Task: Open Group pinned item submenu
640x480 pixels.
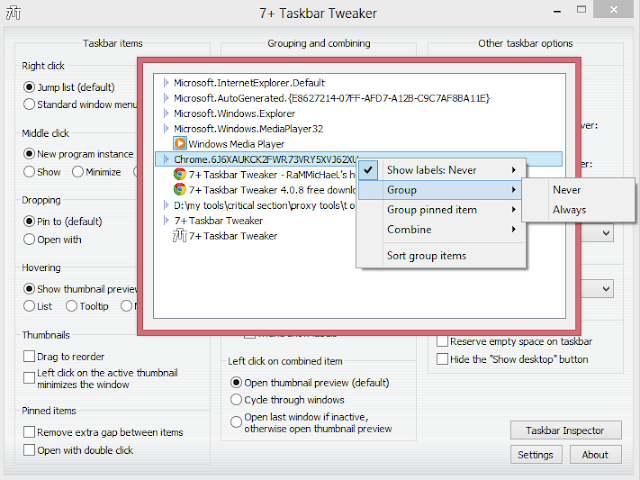Action: pyautogui.click(x=440, y=210)
